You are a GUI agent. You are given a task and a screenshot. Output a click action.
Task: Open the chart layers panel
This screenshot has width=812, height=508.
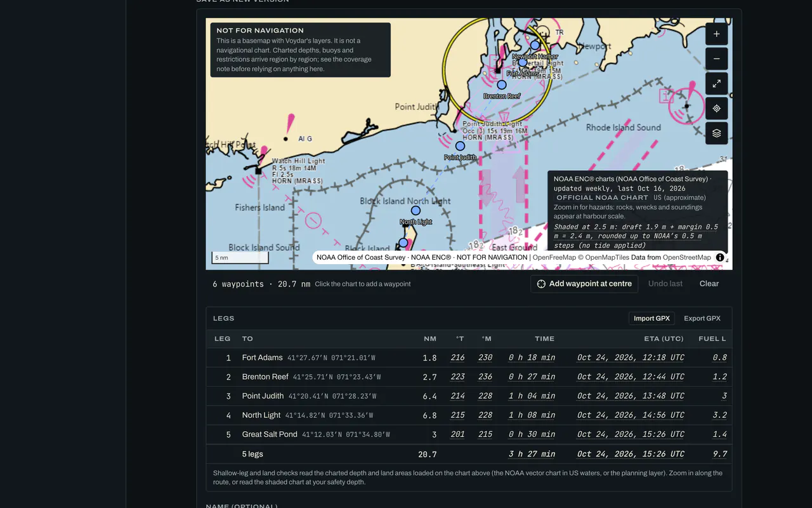[x=716, y=133]
